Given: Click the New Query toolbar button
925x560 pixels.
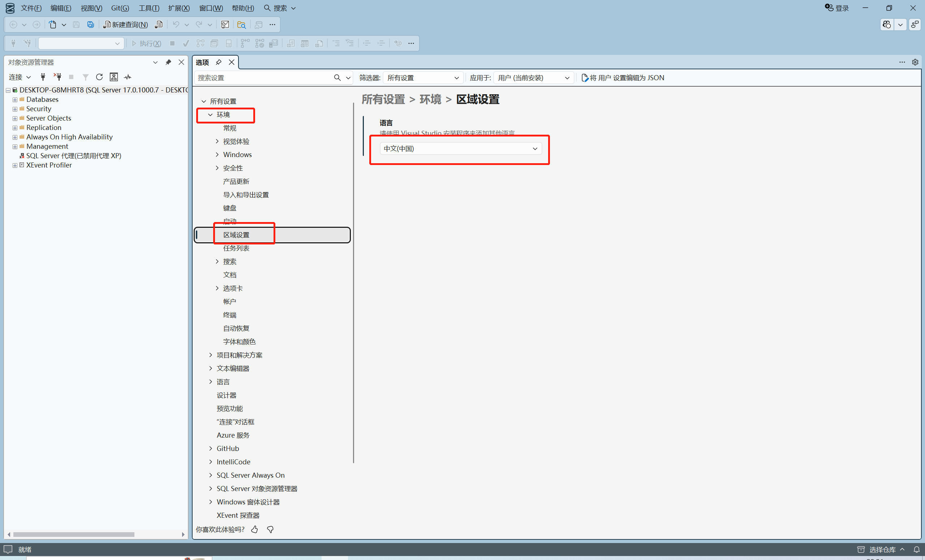Looking at the screenshot, I should [125, 25].
